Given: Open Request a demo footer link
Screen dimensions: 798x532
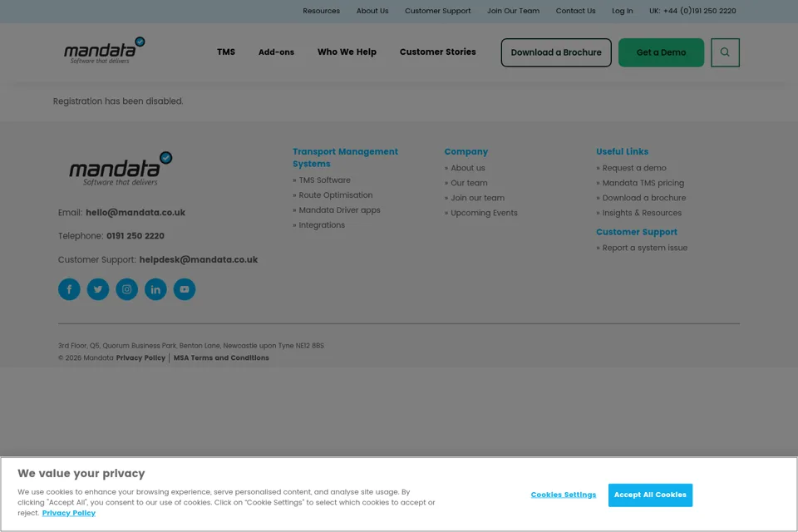Looking at the screenshot, I should tap(634, 168).
